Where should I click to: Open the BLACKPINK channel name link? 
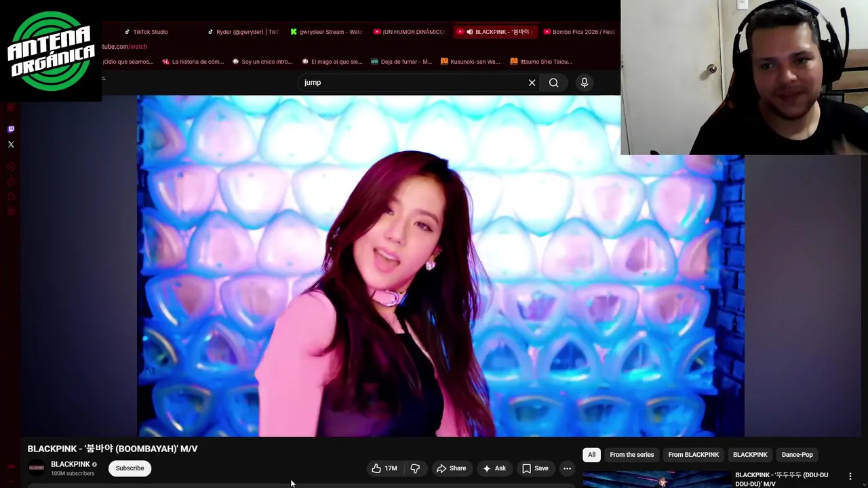pos(71,464)
